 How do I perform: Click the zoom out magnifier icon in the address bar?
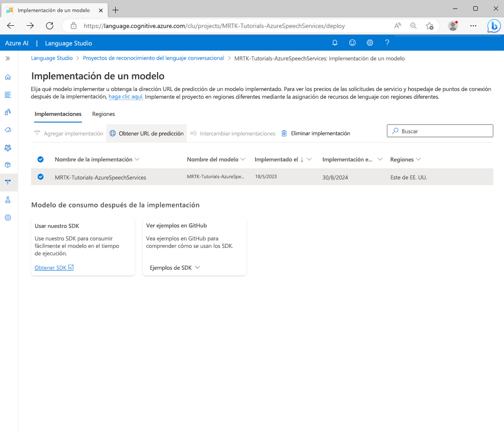[x=413, y=26]
